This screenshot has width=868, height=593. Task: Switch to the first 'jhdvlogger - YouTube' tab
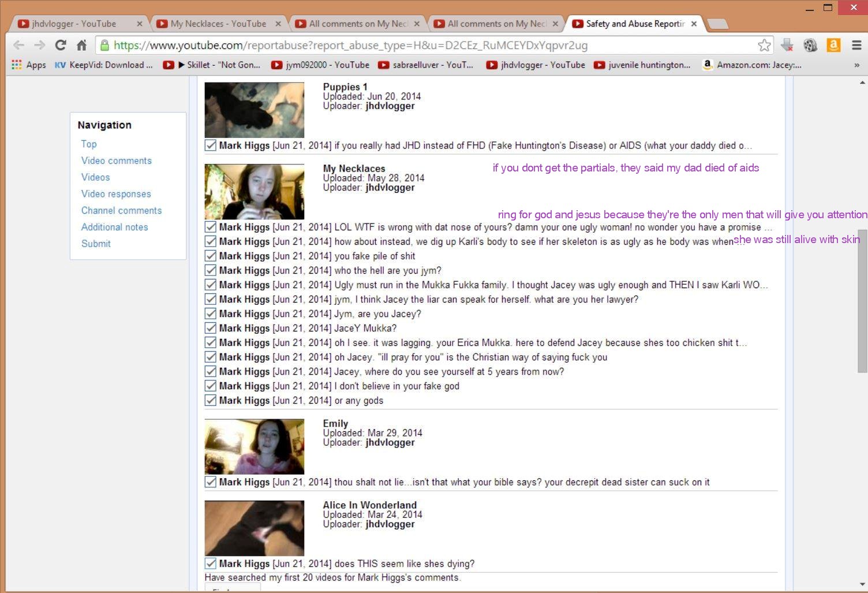[x=74, y=24]
